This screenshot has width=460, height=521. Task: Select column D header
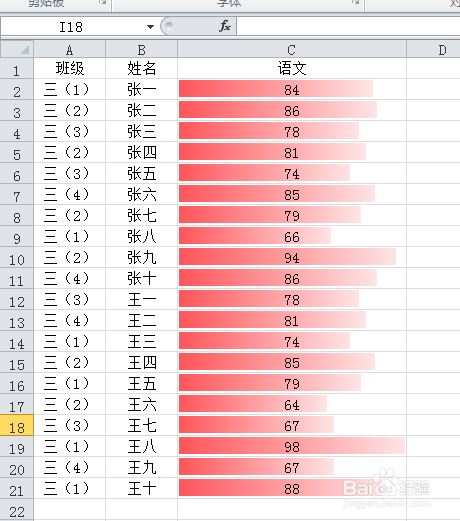433,50
